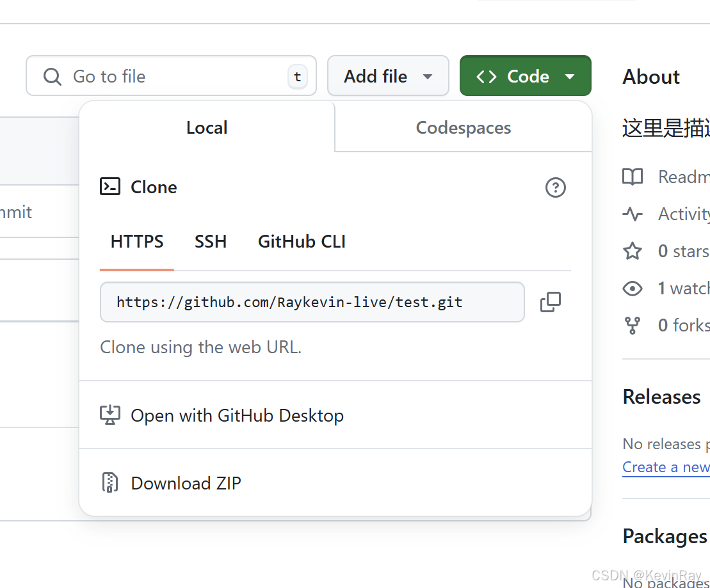
Task: Select the GitHub CLI clone option
Action: [302, 242]
